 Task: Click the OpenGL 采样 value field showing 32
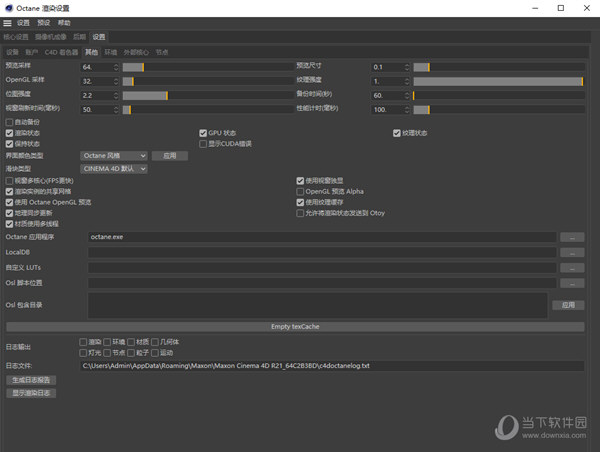[x=96, y=81]
